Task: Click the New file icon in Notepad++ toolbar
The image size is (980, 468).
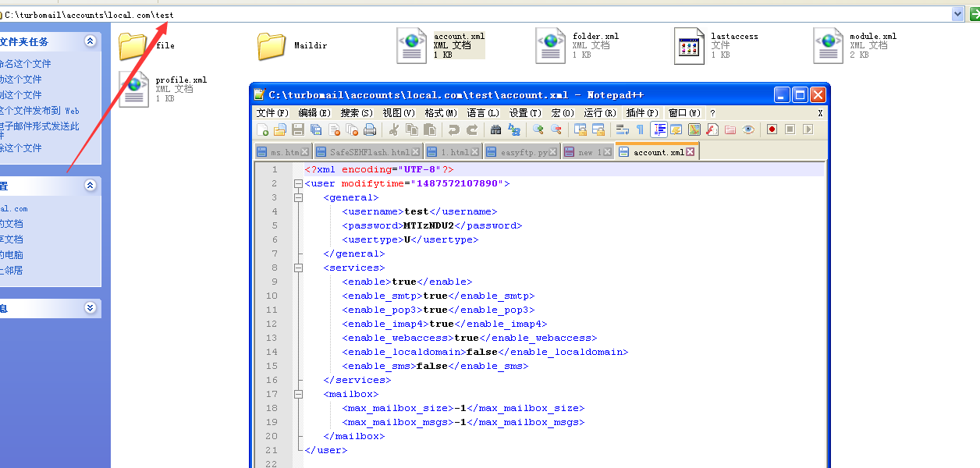Action: [263, 129]
